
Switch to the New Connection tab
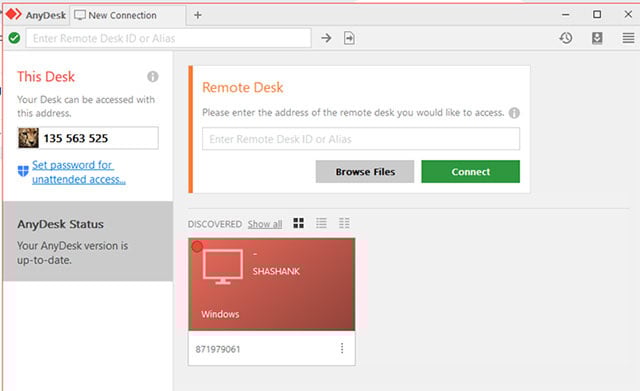[x=128, y=16]
